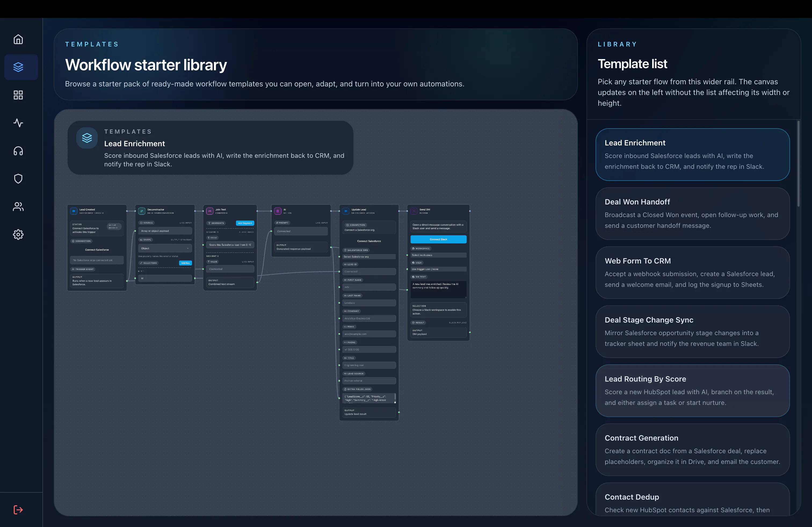Click Connect Salesforce in Lead Created node
This screenshot has width=812, height=527.
click(x=97, y=250)
